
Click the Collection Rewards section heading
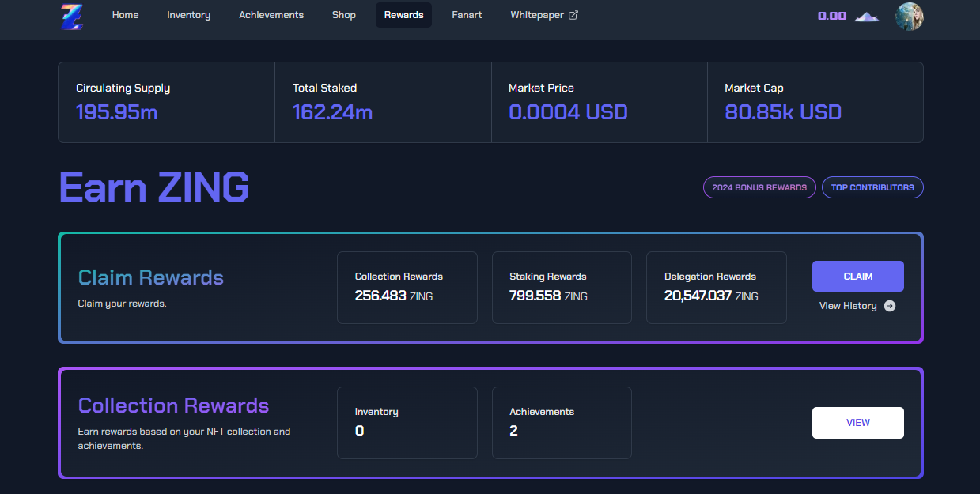pyautogui.click(x=174, y=405)
